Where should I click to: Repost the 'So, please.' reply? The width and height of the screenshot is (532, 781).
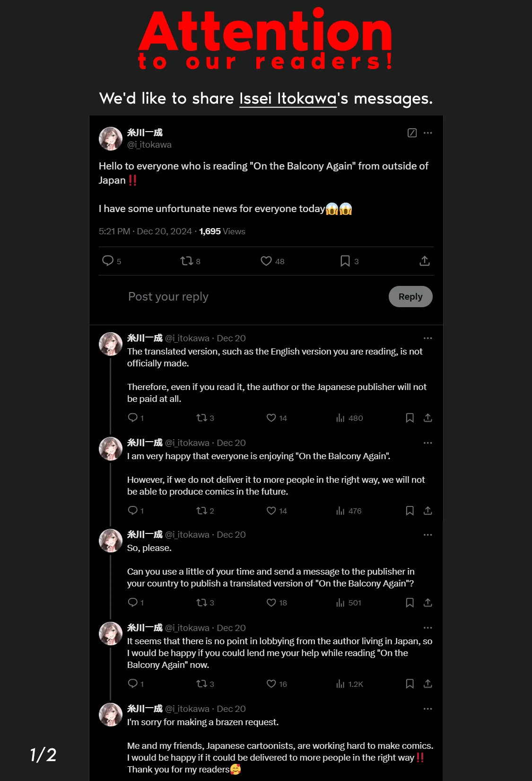pos(201,603)
